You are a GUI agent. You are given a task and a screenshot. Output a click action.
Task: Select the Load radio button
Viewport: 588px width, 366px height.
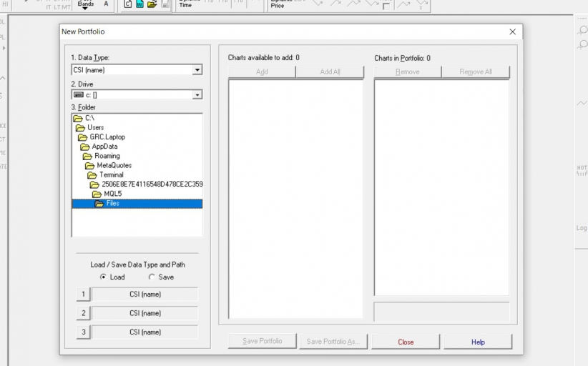(x=104, y=277)
